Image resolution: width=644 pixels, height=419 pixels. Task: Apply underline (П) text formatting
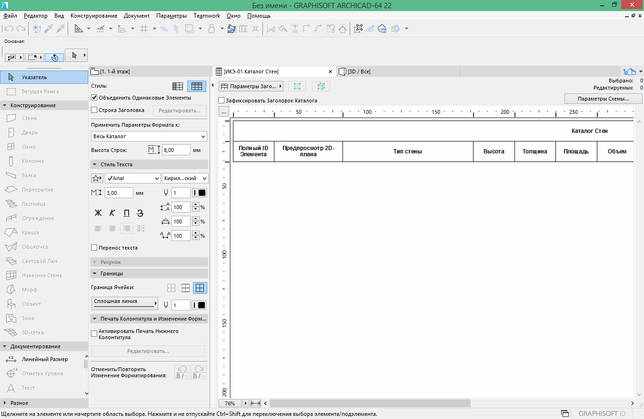click(x=126, y=213)
